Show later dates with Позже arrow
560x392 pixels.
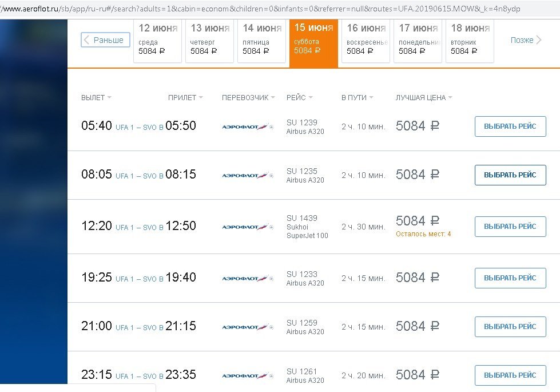[526, 40]
